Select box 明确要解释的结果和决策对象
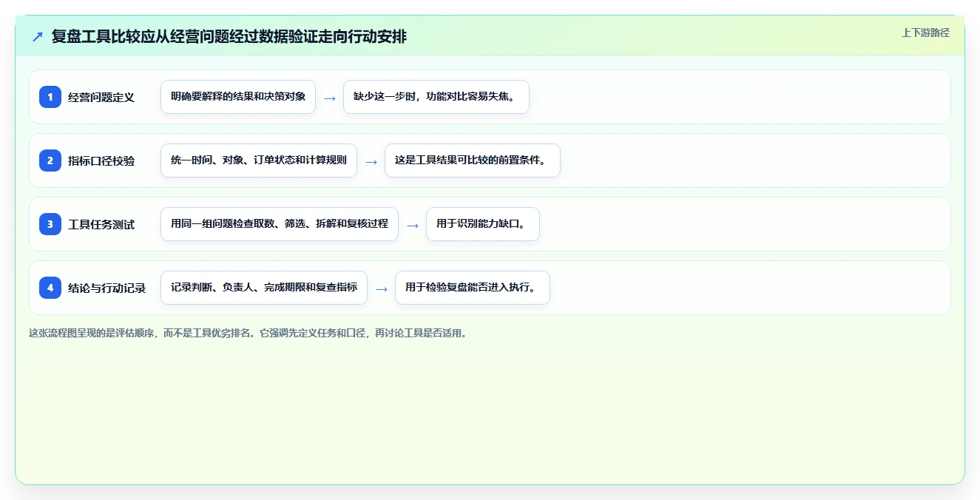This screenshot has height=500, width=980. pyautogui.click(x=238, y=97)
